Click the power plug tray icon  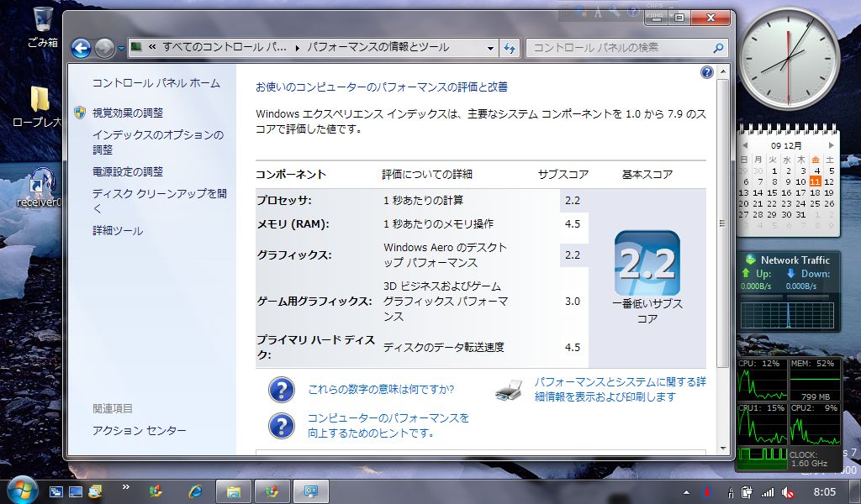pyautogui.click(x=747, y=492)
